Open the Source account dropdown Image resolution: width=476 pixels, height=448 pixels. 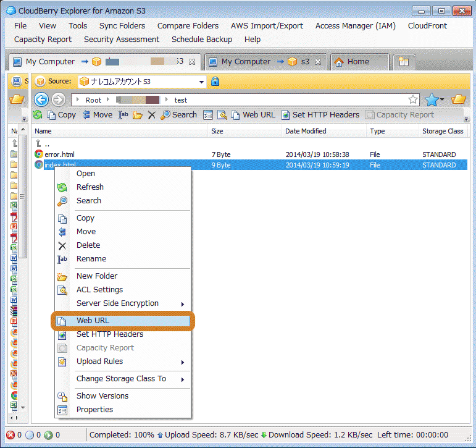tap(201, 82)
